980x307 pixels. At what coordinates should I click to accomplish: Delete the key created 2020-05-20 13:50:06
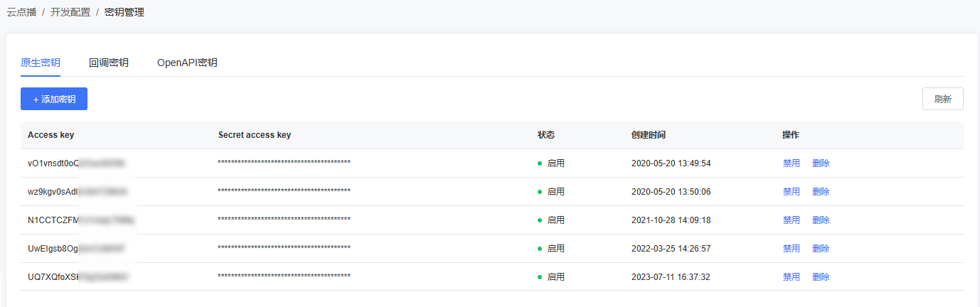click(821, 192)
